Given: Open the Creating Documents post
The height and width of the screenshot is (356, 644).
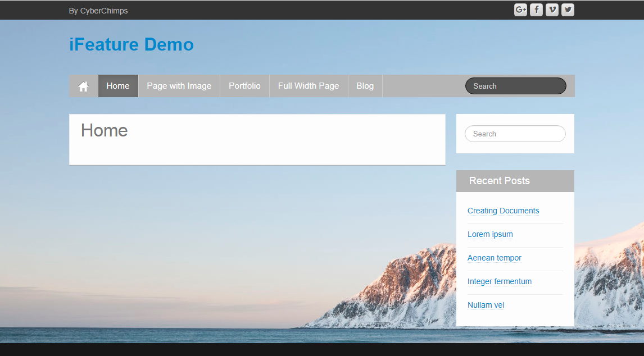Looking at the screenshot, I should click(503, 211).
